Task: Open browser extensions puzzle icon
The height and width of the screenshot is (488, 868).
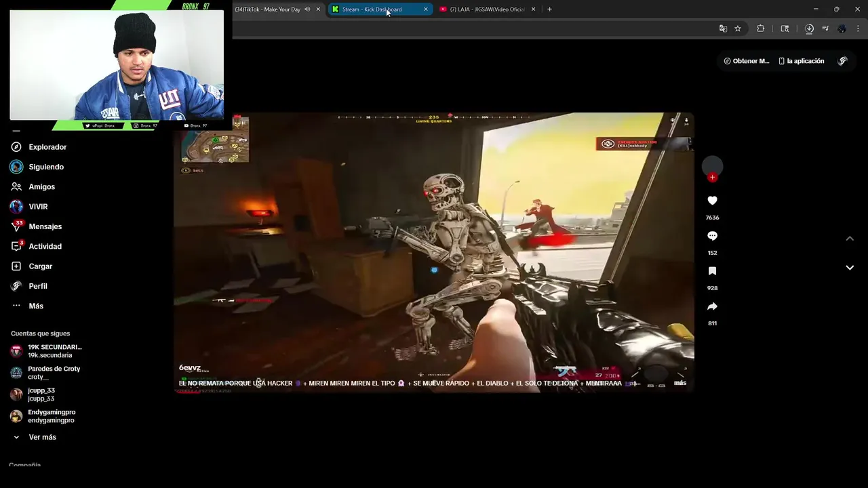Action: point(760,28)
